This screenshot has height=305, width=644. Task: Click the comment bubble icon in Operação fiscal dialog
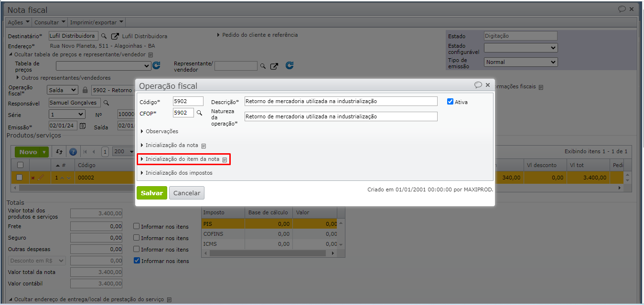(478, 85)
